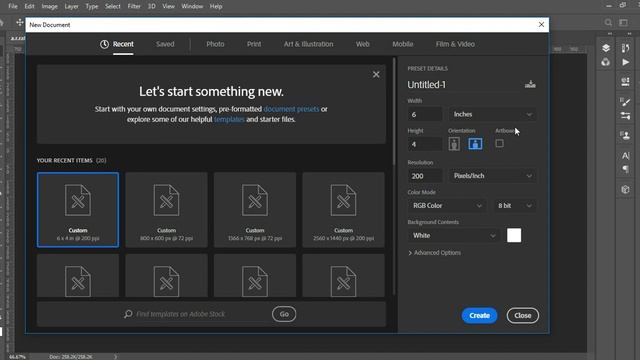Expand Advanced Options

pos(434,253)
